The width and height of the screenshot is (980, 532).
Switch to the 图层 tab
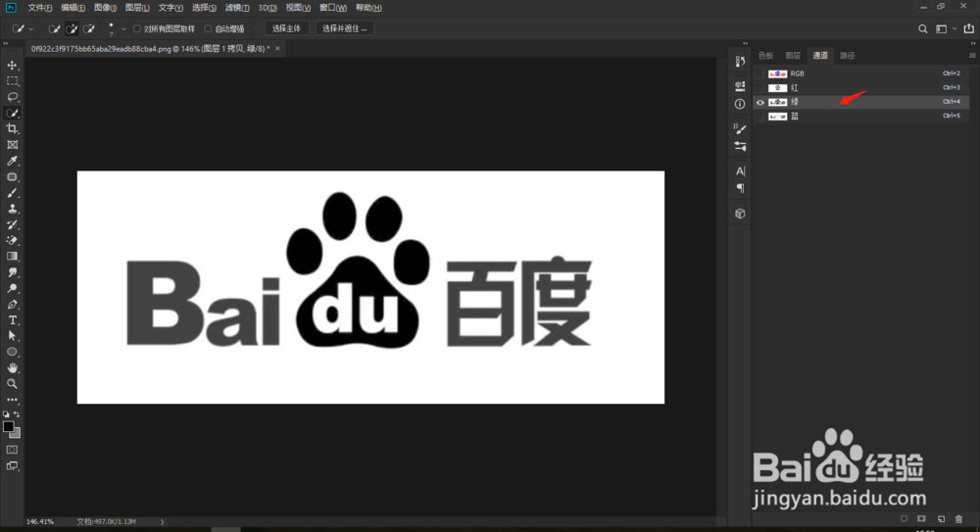pyautogui.click(x=793, y=56)
